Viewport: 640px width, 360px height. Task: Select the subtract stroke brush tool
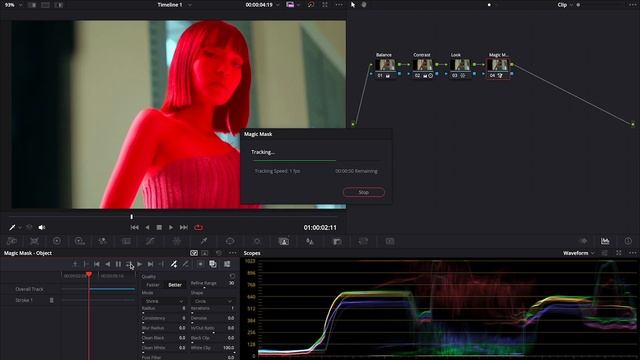185,264
